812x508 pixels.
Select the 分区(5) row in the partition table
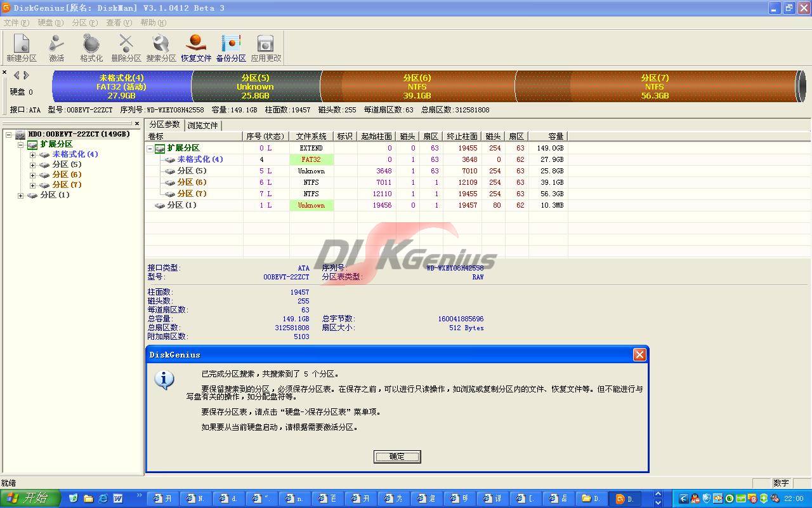coord(357,171)
